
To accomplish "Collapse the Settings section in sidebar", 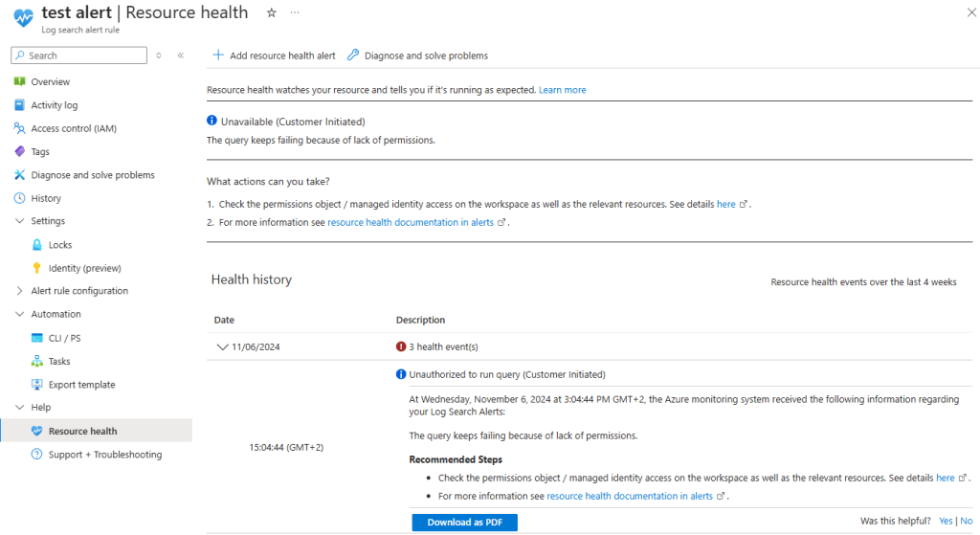I will (x=20, y=221).
